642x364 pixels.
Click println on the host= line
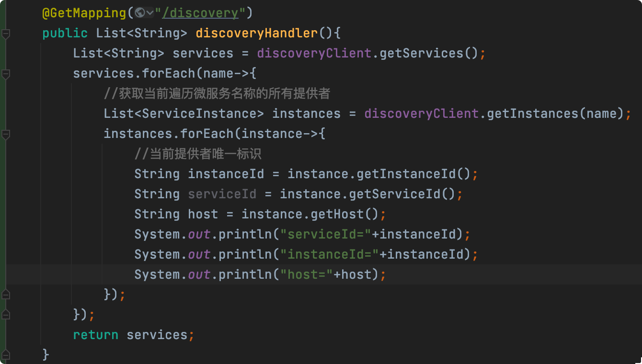click(x=245, y=274)
